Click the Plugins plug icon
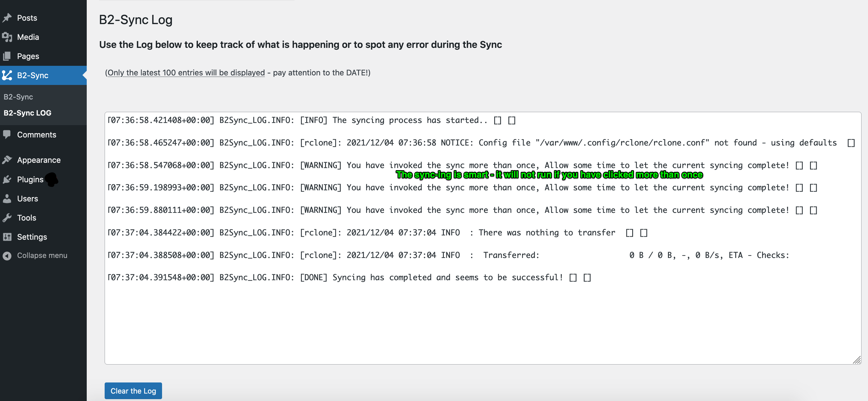868x401 pixels. pyautogui.click(x=7, y=179)
